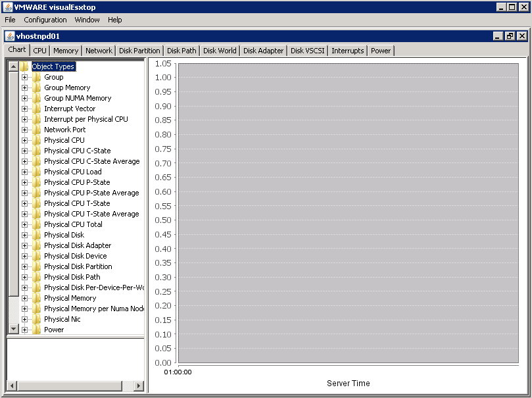This screenshot has height=398, width=532.
Task: Click the tree scroll up arrow
Action: click(13, 66)
